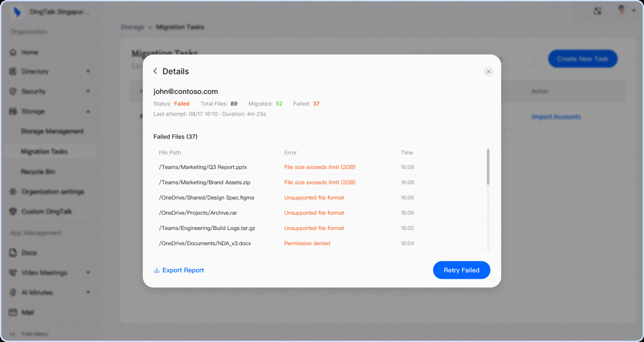The height and width of the screenshot is (342, 644).
Task: Select the Q3 Report.pptx file path
Action: coord(203,167)
